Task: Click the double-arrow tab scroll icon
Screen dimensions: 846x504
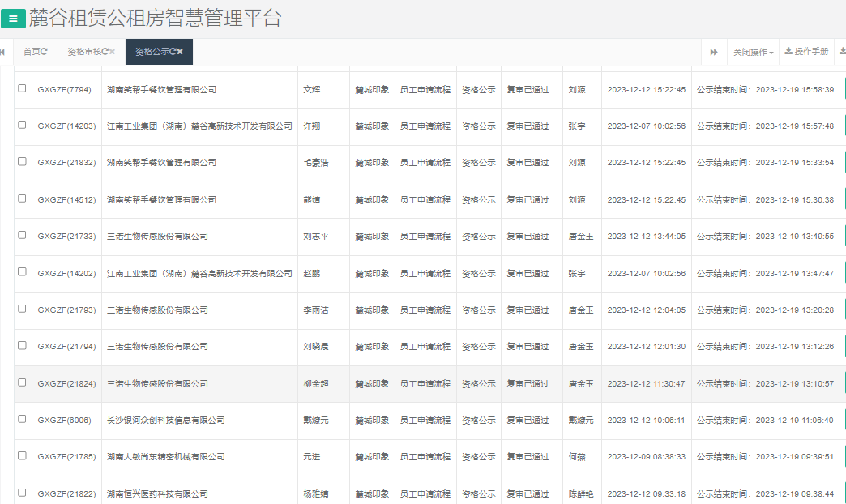Action: coord(713,51)
